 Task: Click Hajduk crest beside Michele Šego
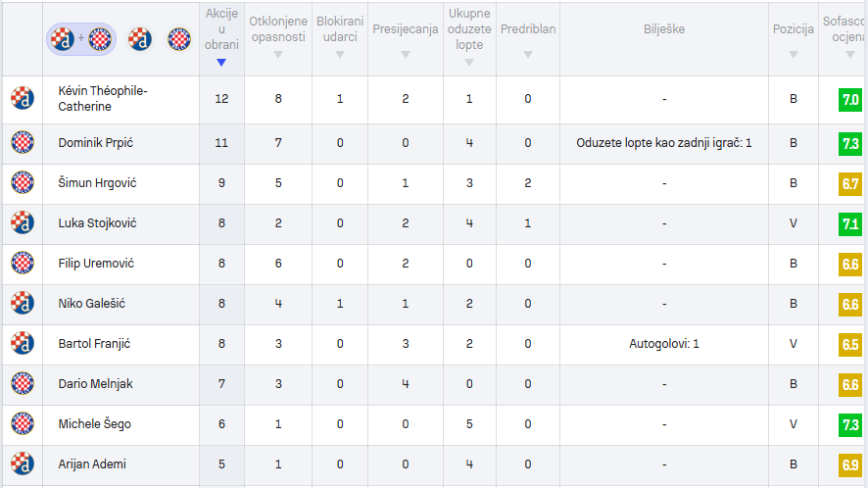(x=23, y=423)
